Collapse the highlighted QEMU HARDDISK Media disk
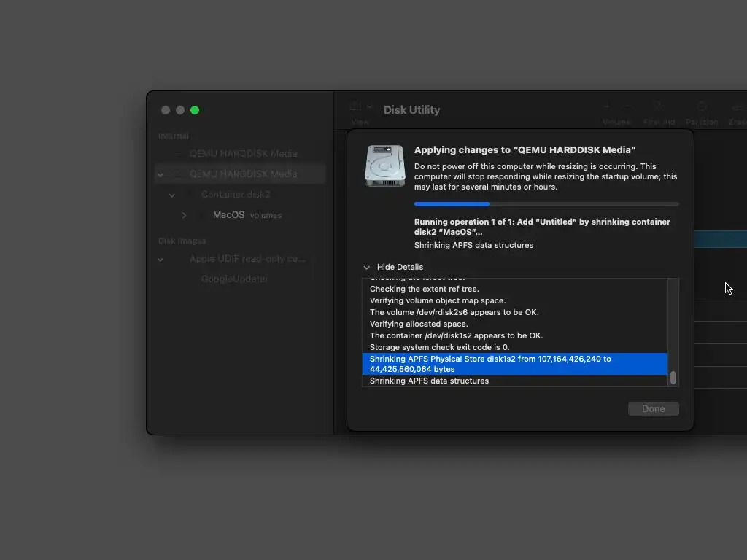Viewport: 747px width, 560px height. point(160,174)
